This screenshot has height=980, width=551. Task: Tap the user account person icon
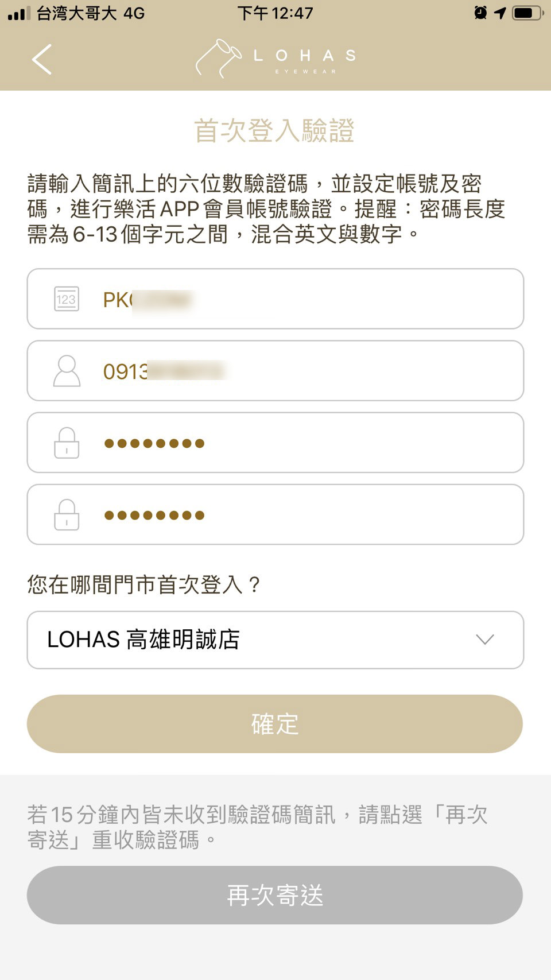tap(67, 371)
